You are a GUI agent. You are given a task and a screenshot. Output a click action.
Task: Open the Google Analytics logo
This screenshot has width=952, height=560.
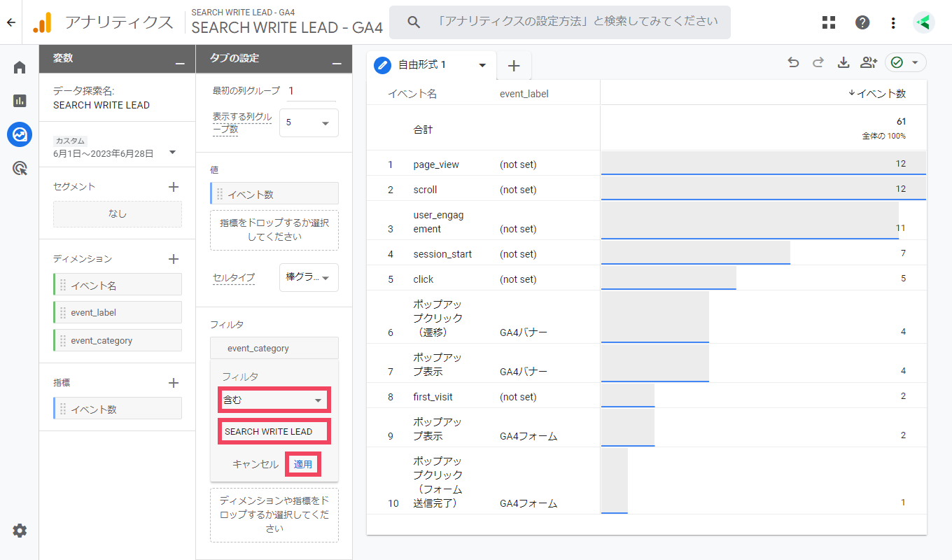pyautogui.click(x=42, y=22)
